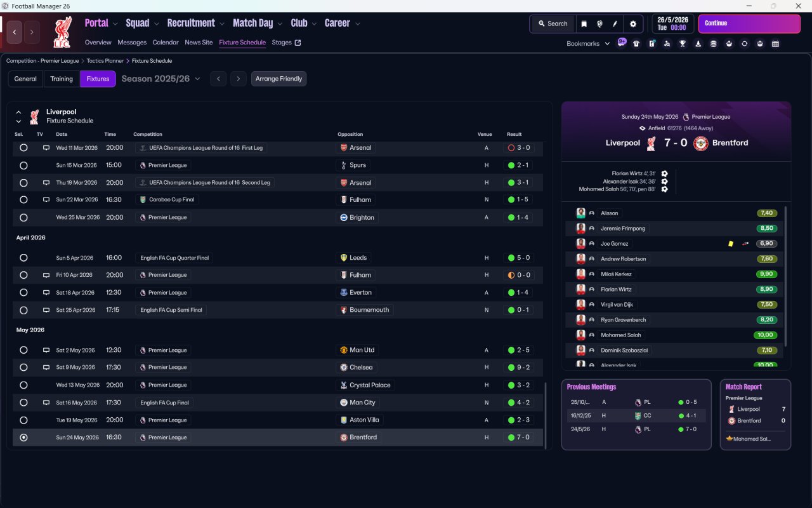Expand the Portal menu dropdown arrow
812x508 pixels.
click(x=115, y=24)
